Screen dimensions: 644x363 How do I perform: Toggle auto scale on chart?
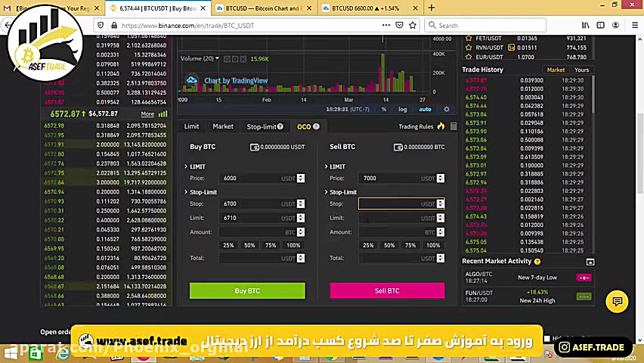(425, 110)
